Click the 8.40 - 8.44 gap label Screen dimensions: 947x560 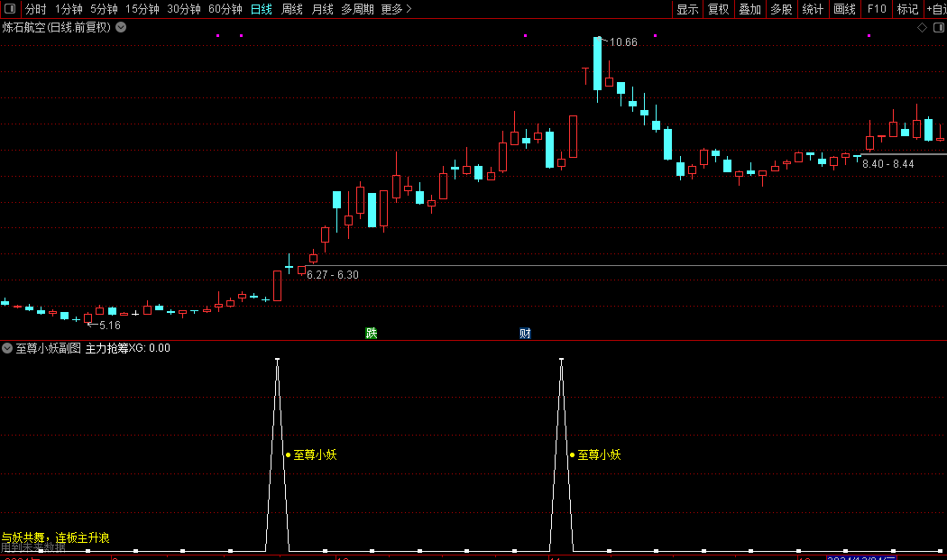click(887, 164)
